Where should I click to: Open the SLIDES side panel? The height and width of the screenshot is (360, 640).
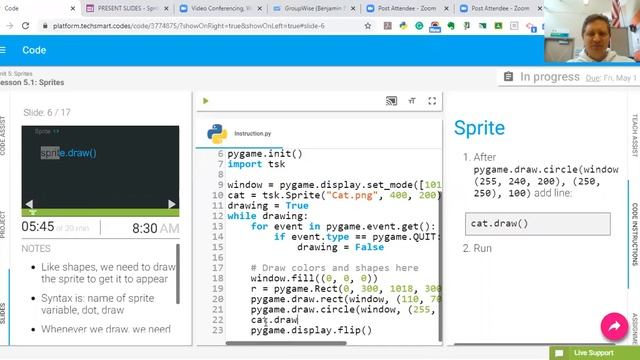[3, 313]
